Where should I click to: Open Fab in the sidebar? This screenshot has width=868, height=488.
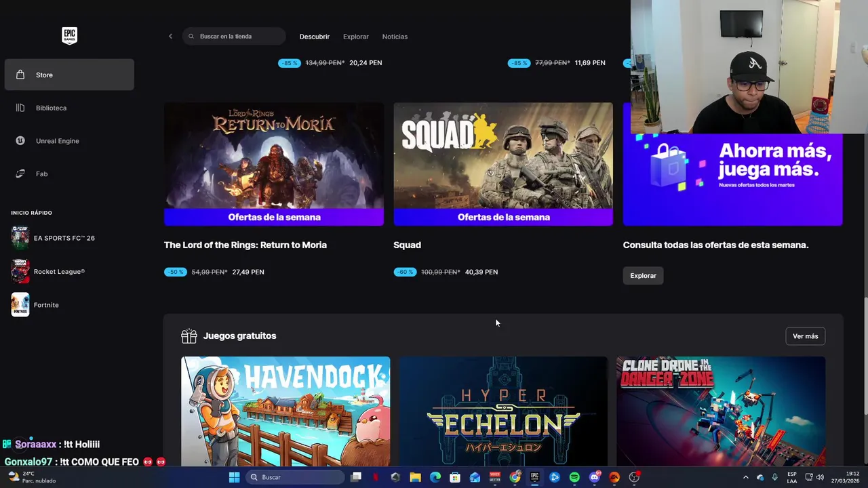[x=69, y=174]
